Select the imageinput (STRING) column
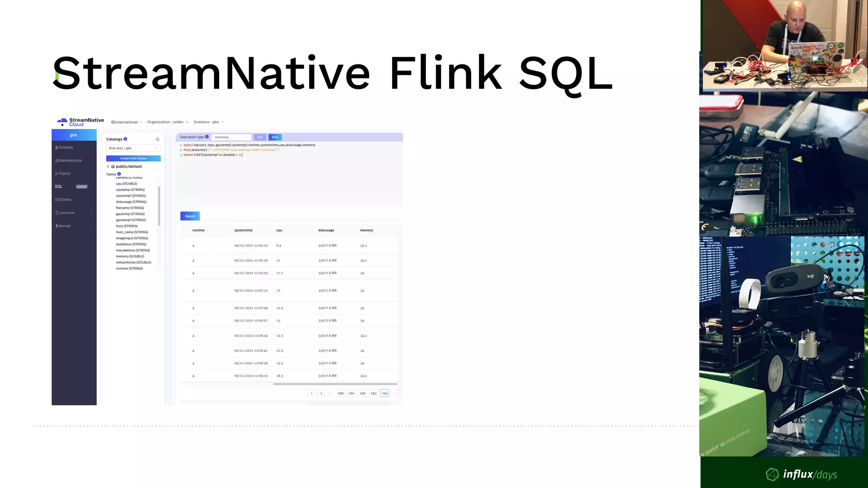Image resolution: width=868 pixels, height=488 pixels. [x=132, y=238]
